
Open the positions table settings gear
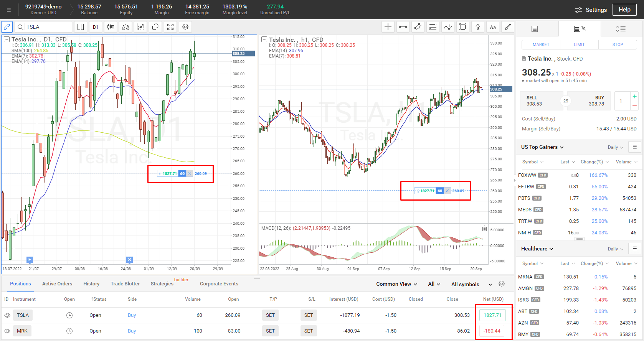point(502,284)
